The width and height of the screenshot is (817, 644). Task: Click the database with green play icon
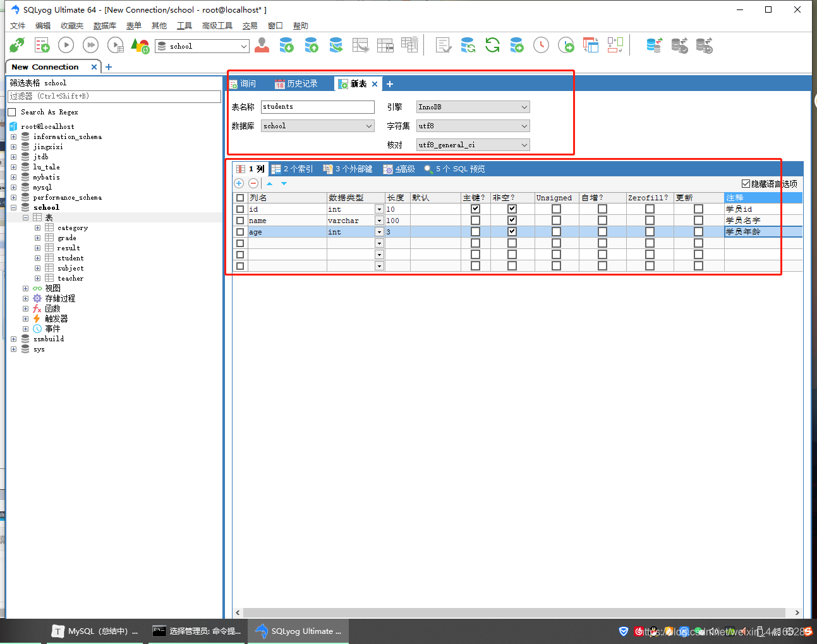pyautogui.click(x=517, y=45)
